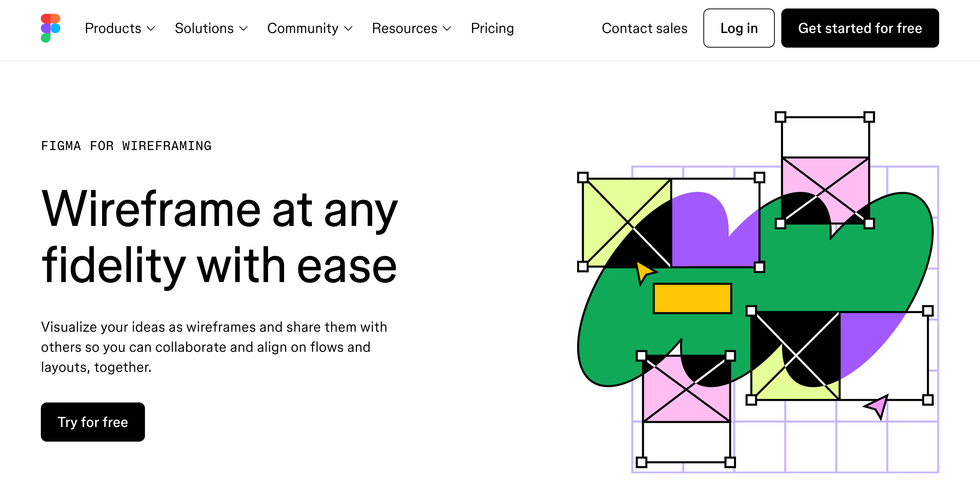This screenshot has height=494, width=980.
Task: Click the FIGMA FOR WIREFRAMING eyebrow text
Action: pyautogui.click(x=126, y=146)
